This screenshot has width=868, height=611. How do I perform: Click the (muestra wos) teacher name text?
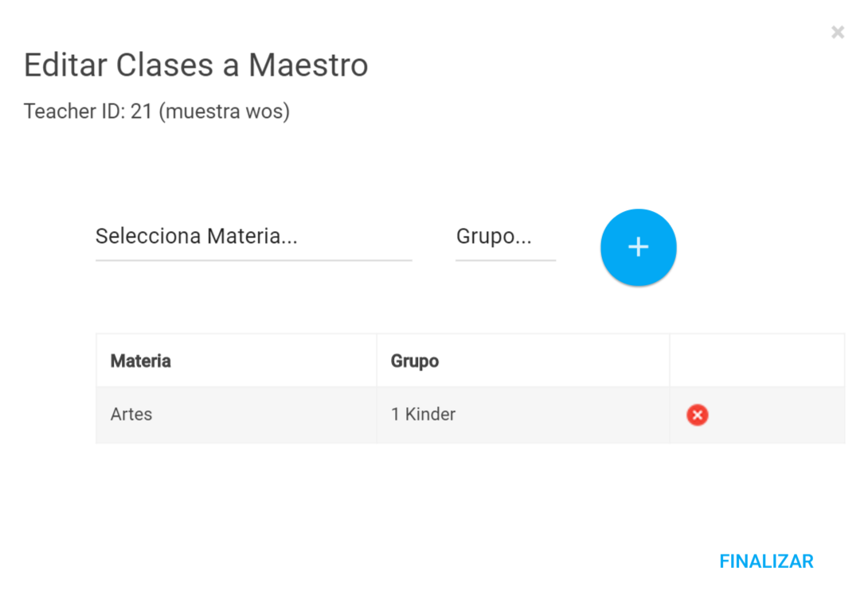pos(225,112)
